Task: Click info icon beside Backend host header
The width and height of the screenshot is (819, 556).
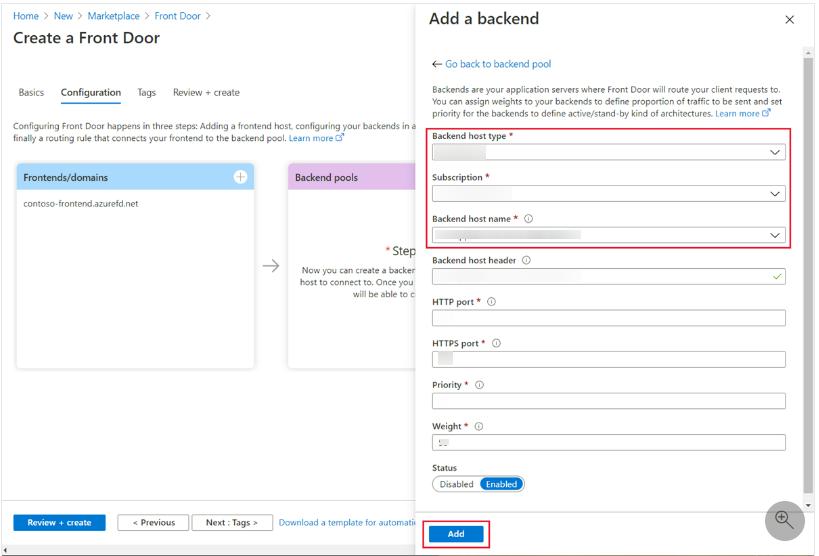Action: pyautogui.click(x=526, y=261)
